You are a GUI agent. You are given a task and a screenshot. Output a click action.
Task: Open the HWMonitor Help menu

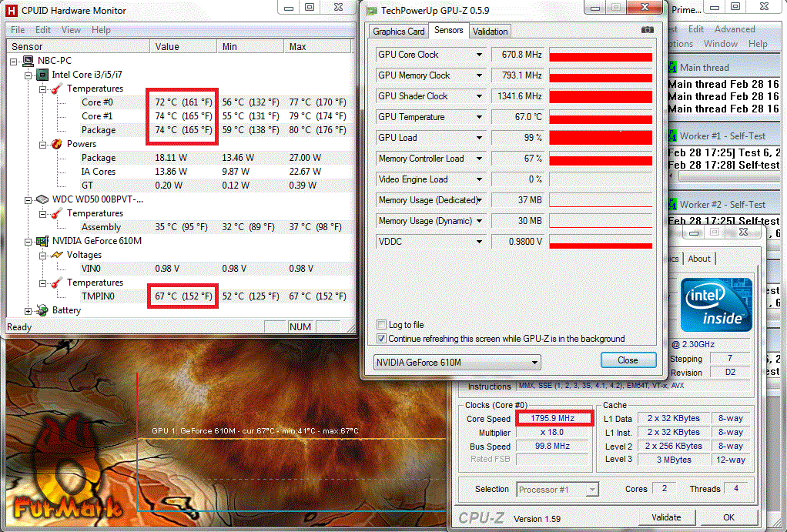101,30
